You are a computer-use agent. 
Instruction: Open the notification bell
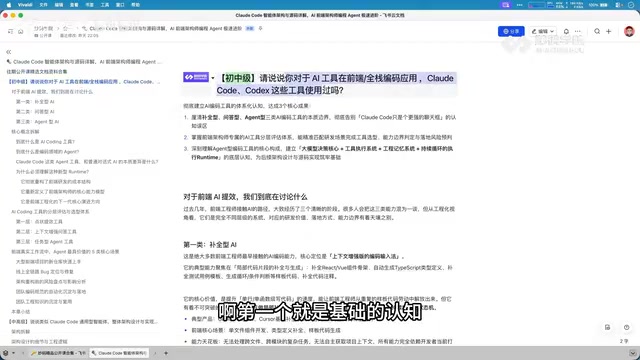click(x=566, y=31)
